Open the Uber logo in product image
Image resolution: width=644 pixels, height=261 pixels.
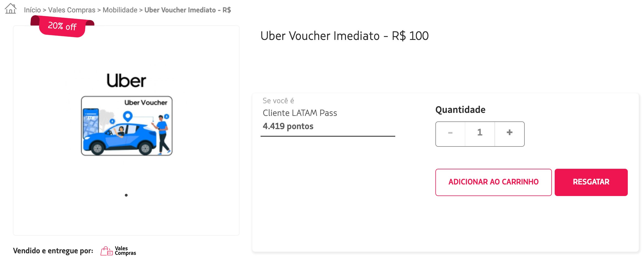126,80
